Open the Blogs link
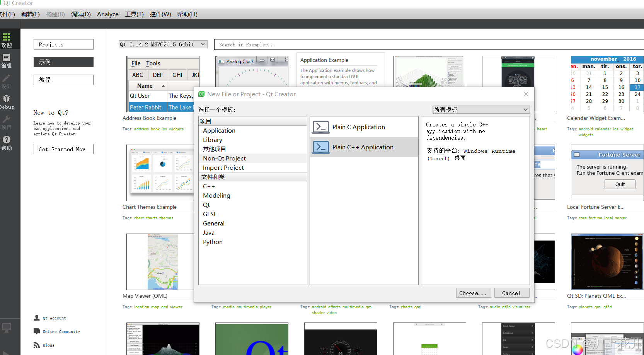644x355 pixels. click(48, 345)
